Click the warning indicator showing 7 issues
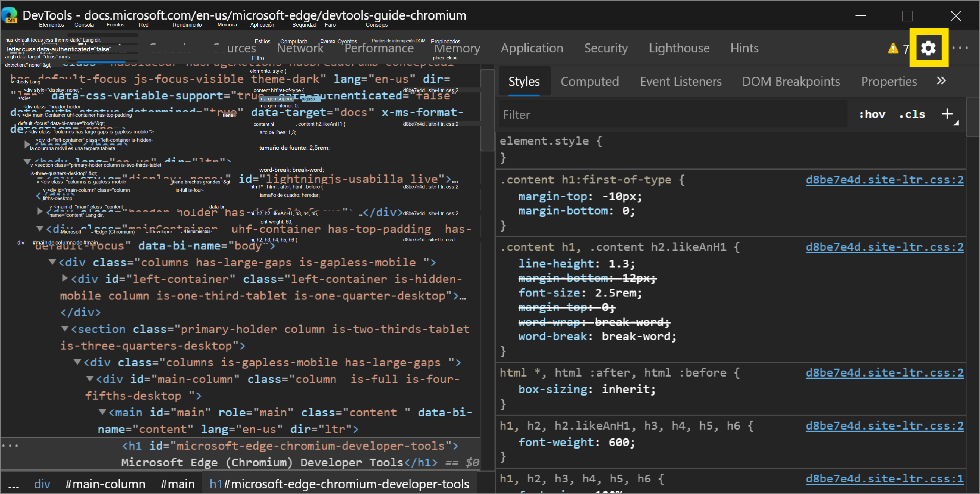This screenshot has height=494, width=980. pos(895,49)
